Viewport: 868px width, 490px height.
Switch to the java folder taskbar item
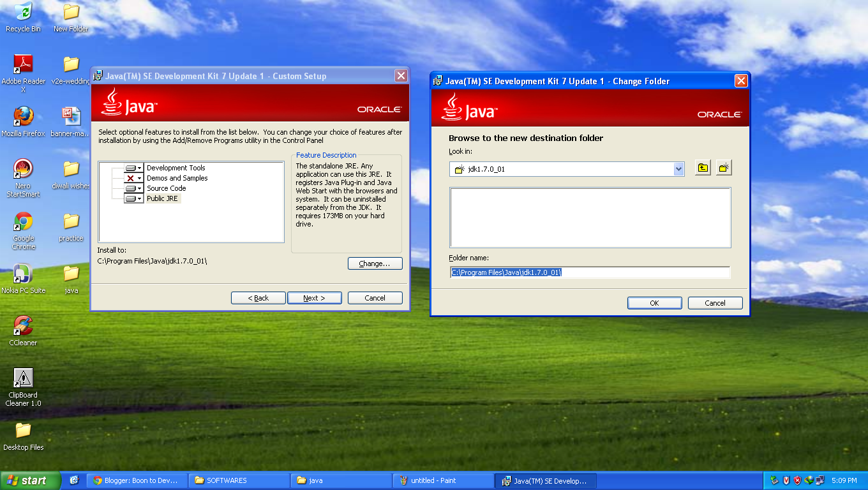(341, 480)
